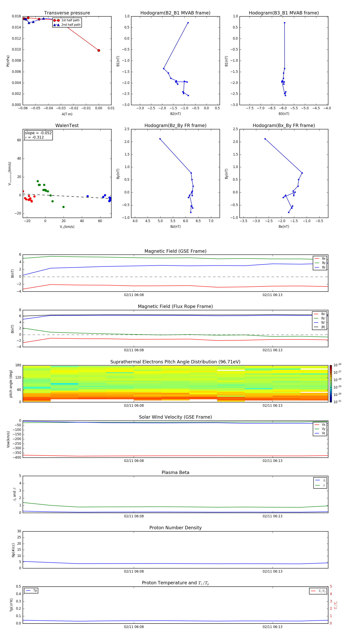Image resolution: width=351 pixels, height=644 pixels.
Task: Click '02/11 06:08' tick under Plasma Beta plot
Action: pos(134,516)
